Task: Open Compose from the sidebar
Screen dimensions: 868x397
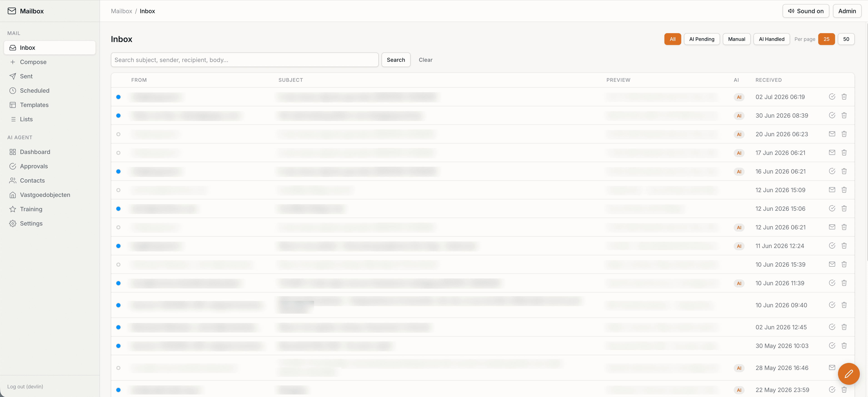Action: tap(50, 62)
